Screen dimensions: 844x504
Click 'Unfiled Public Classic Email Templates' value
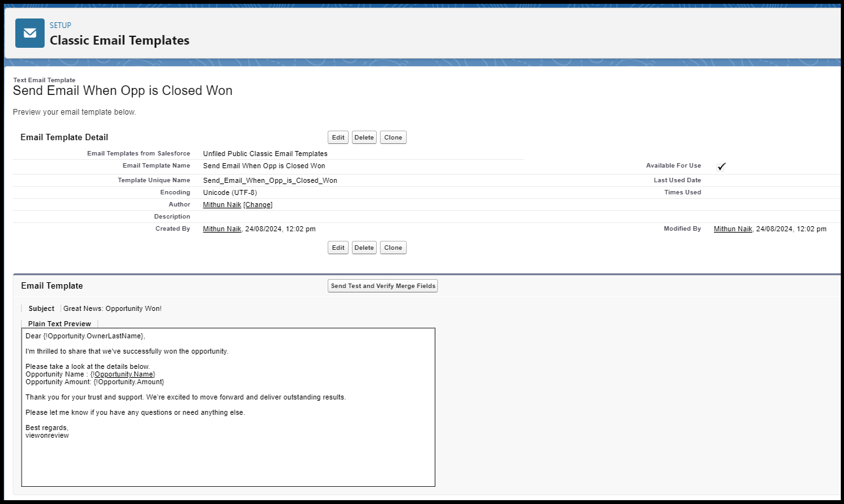(x=265, y=154)
